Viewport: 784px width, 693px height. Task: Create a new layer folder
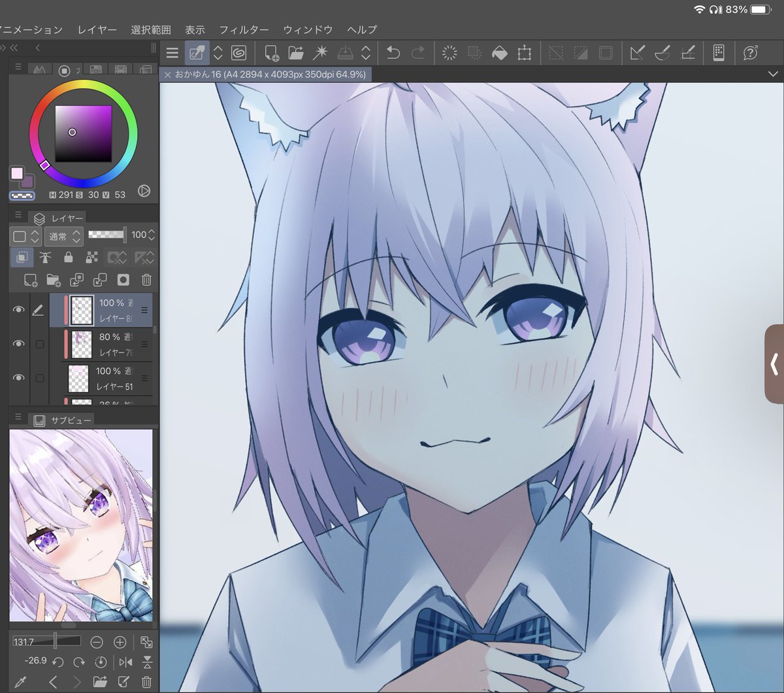tap(54, 280)
